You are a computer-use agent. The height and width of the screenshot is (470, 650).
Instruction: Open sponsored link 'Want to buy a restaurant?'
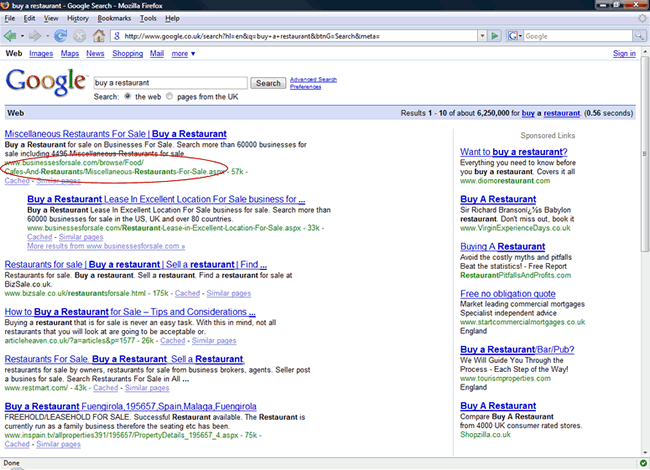(514, 152)
